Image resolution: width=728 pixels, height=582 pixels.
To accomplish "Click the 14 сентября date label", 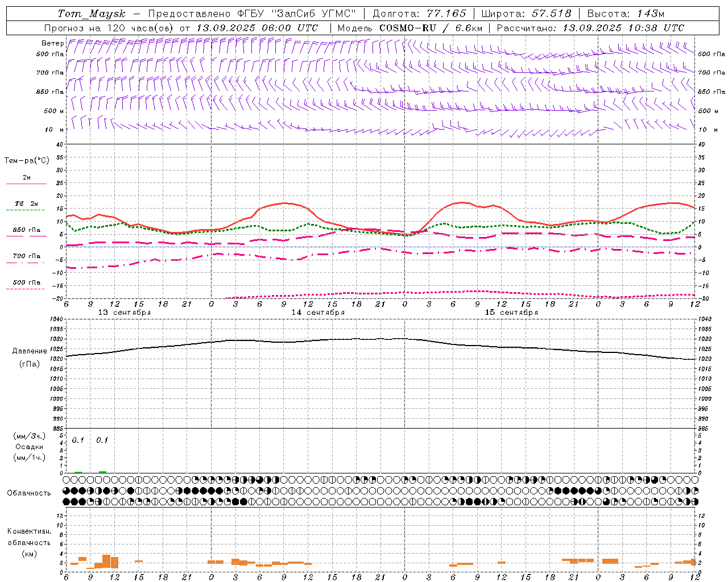I will tap(318, 313).
